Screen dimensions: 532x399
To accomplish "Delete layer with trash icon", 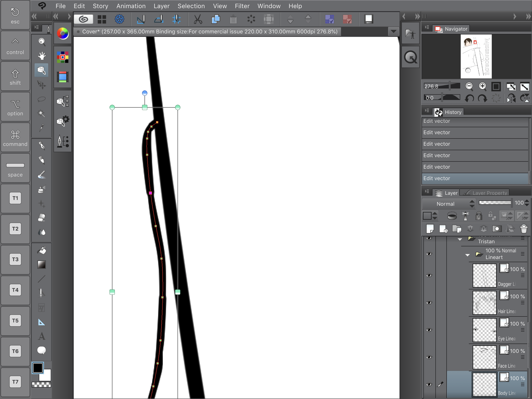I will pos(524,229).
